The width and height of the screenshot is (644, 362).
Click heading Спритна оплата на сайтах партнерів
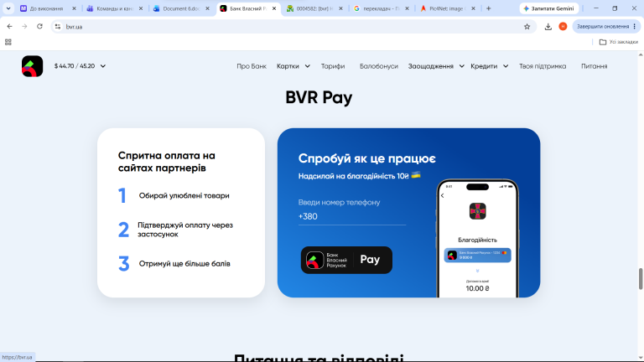pos(167,162)
